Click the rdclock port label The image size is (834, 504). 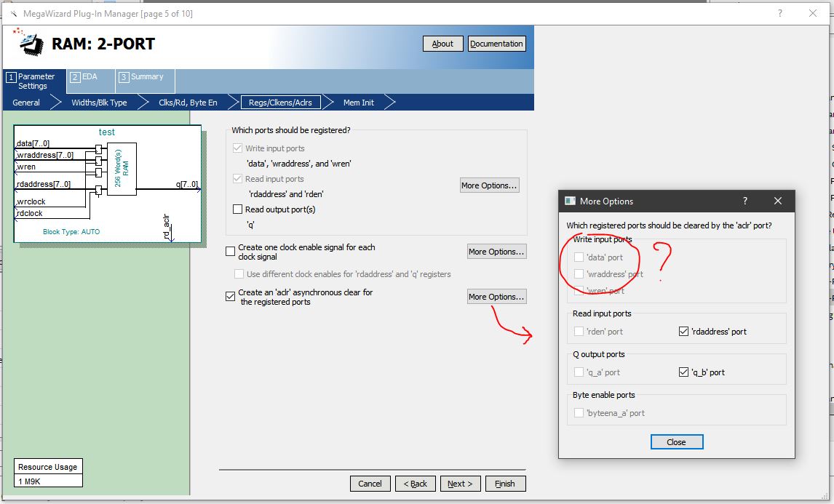(29, 214)
